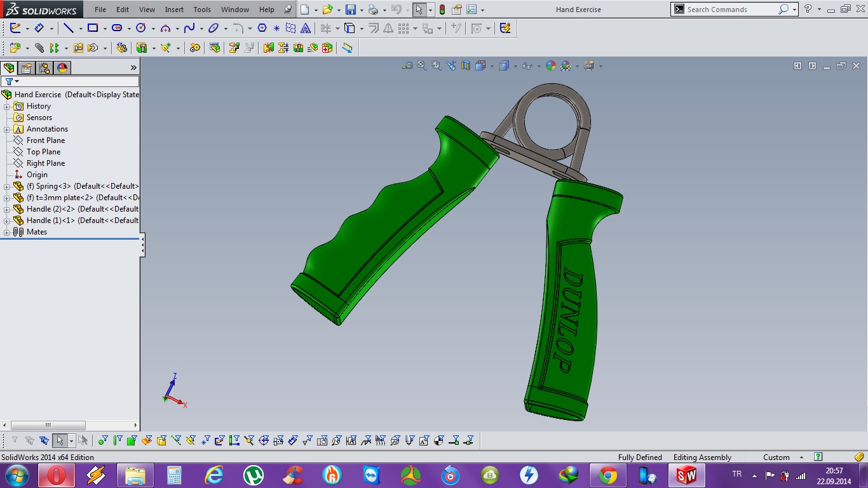Expand the History tree node
The image size is (868, 488).
point(7,106)
